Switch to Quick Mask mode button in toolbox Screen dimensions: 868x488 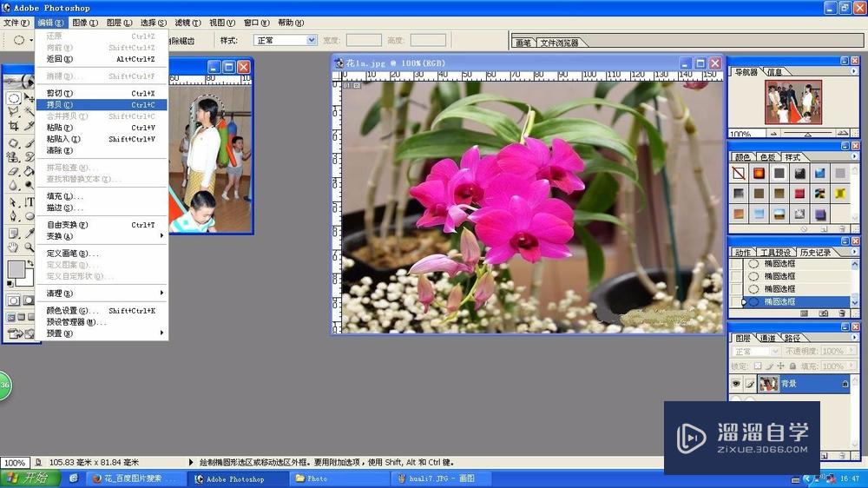pos(28,300)
